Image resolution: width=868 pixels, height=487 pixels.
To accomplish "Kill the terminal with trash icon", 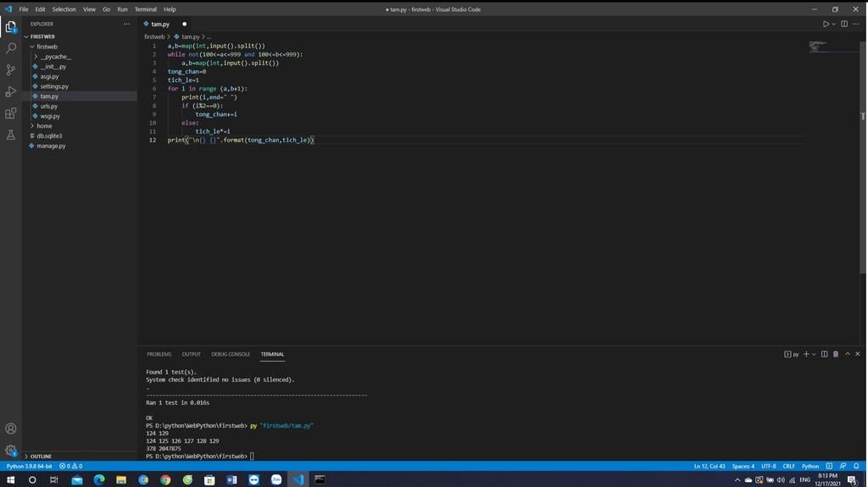I will pyautogui.click(x=836, y=354).
